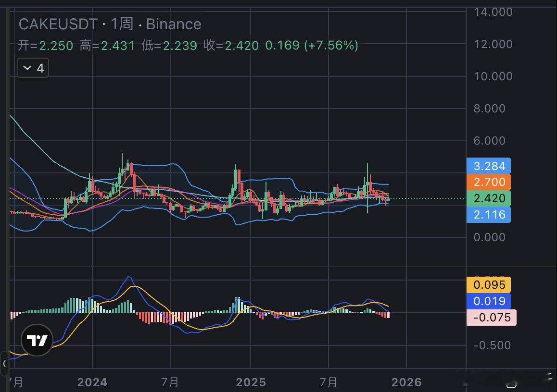Screen dimensions: 557x392
Task: Click the 2025 label on the time axis
Action: [x=250, y=382]
